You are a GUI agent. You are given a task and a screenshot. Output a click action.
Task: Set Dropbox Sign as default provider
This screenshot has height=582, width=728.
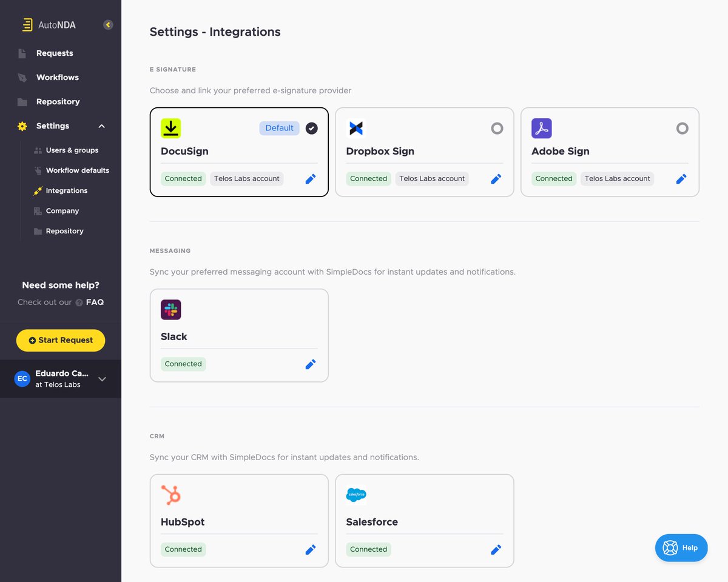tap(497, 128)
